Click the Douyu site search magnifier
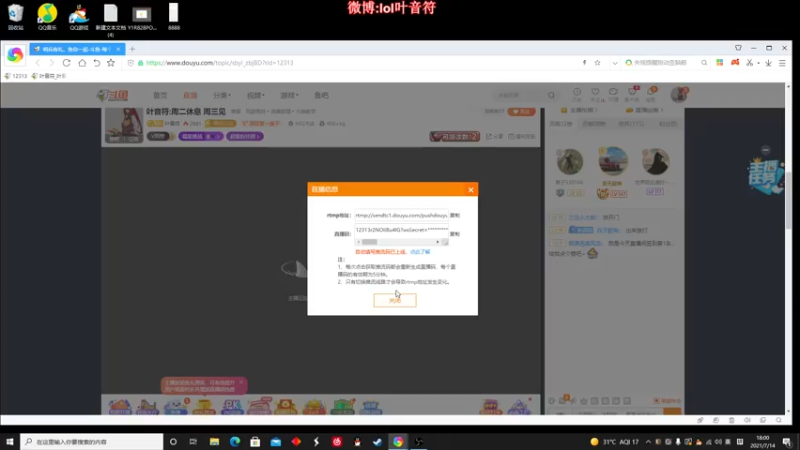Viewport: 800px width, 450px height. pos(551,95)
